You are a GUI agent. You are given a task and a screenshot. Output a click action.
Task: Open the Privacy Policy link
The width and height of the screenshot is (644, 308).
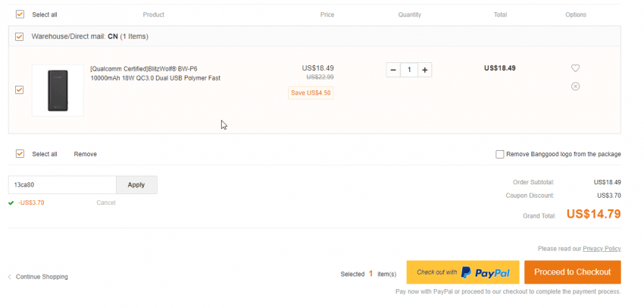pos(602,249)
